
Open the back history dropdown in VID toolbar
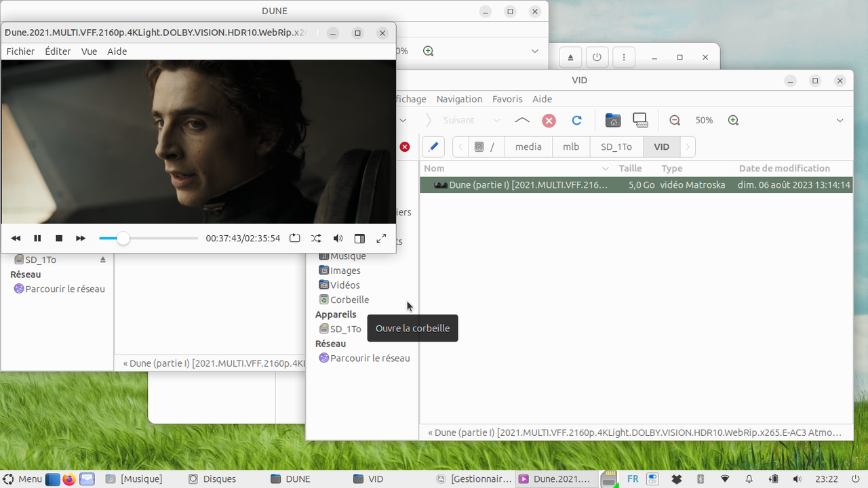(x=403, y=120)
